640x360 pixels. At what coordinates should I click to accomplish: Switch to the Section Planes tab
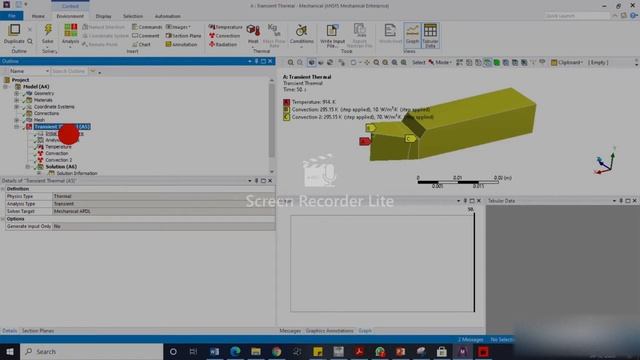coord(38,331)
